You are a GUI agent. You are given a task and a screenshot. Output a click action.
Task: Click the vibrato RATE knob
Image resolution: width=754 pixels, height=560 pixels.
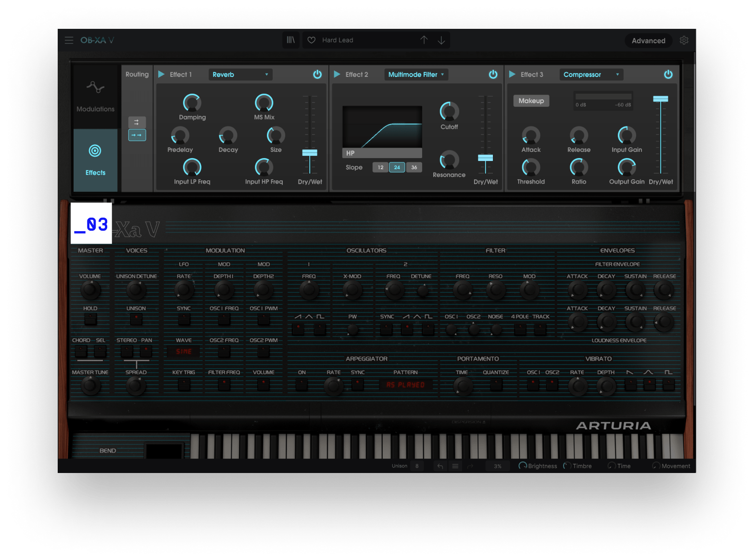click(578, 386)
